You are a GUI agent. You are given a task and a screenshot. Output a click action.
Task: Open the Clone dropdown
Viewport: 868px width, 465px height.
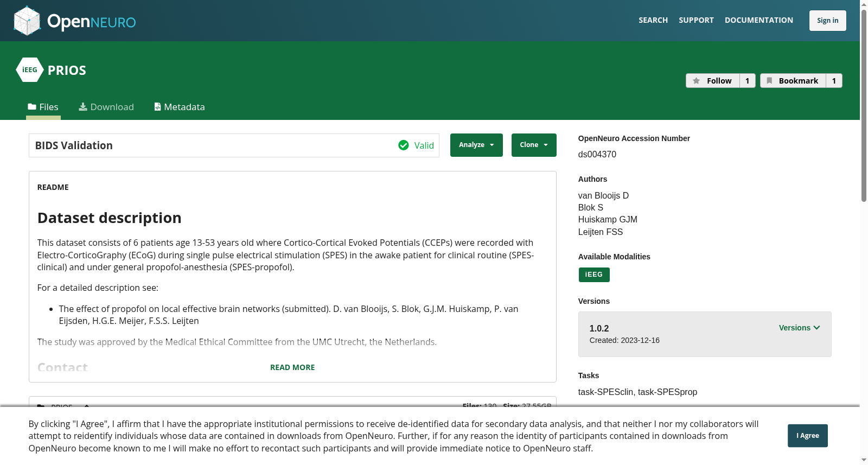coord(534,145)
